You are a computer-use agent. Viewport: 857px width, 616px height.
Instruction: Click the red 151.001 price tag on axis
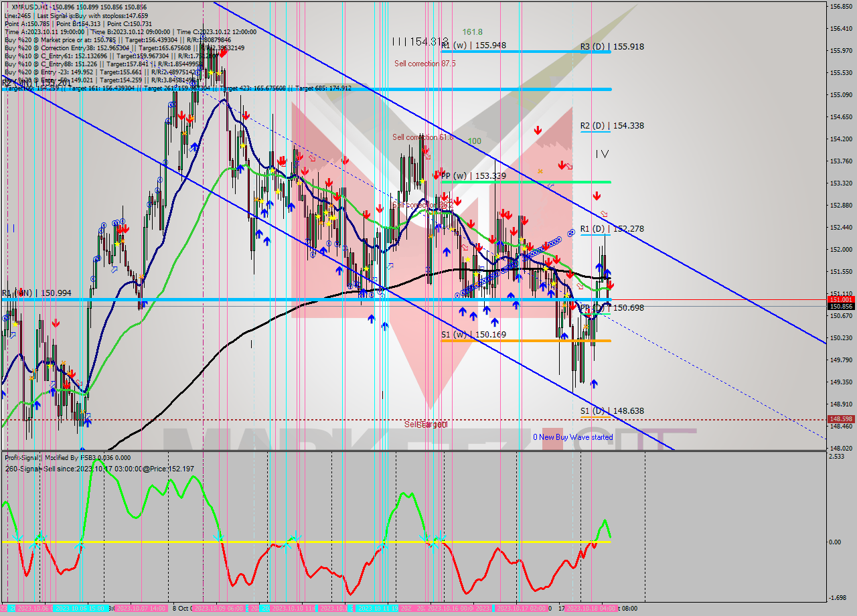(841, 299)
